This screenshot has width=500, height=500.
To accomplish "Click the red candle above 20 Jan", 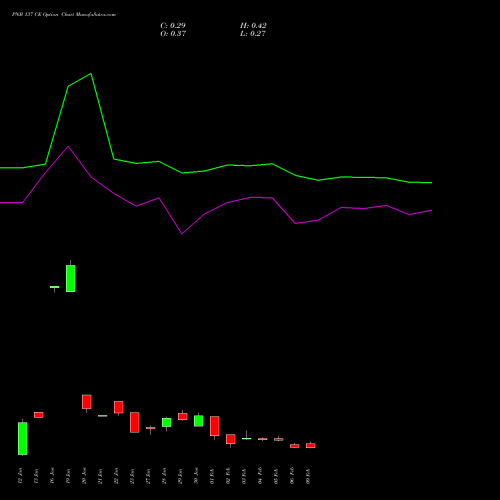I will pos(87,402).
